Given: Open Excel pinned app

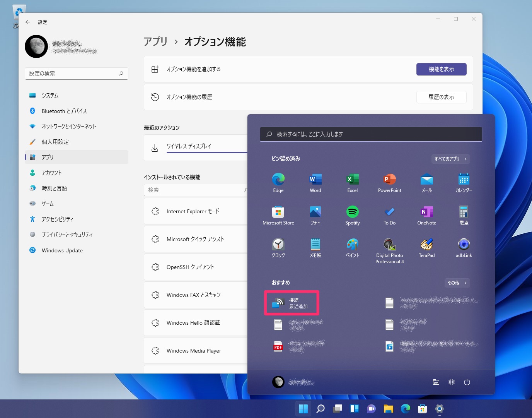Looking at the screenshot, I should coord(352,183).
